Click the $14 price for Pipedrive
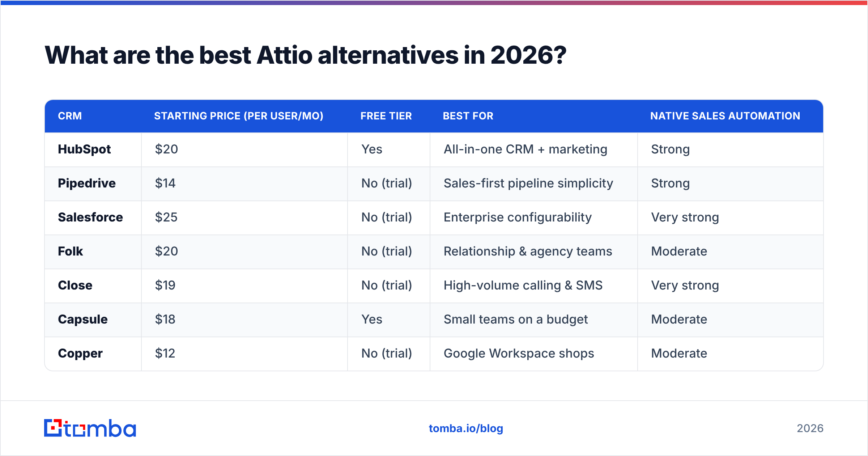The width and height of the screenshot is (868, 456). (165, 183)
